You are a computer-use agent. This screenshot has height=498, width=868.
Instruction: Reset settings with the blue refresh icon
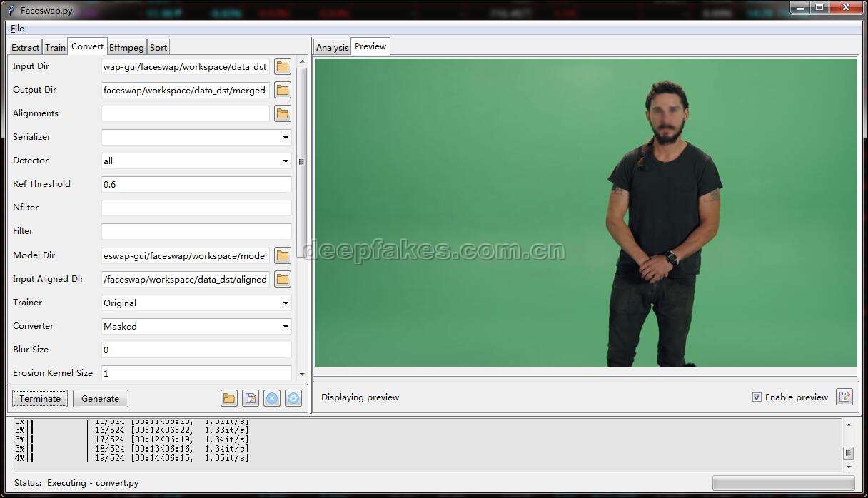click(293, 398)
